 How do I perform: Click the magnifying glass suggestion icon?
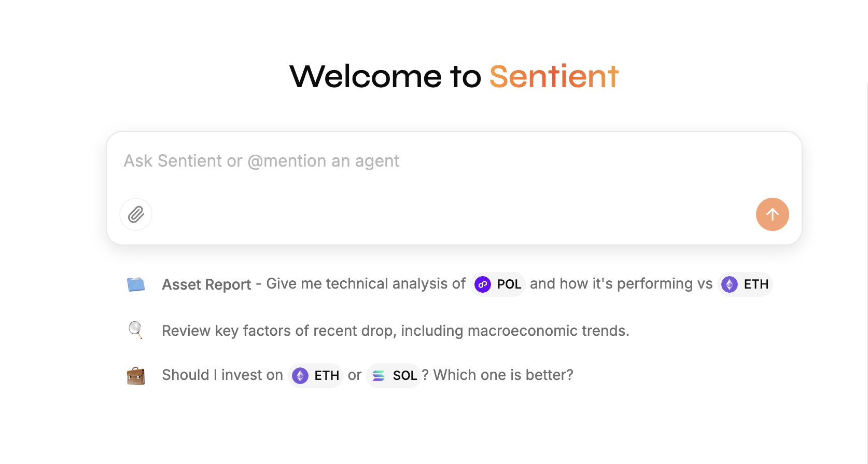click(135, 330)
